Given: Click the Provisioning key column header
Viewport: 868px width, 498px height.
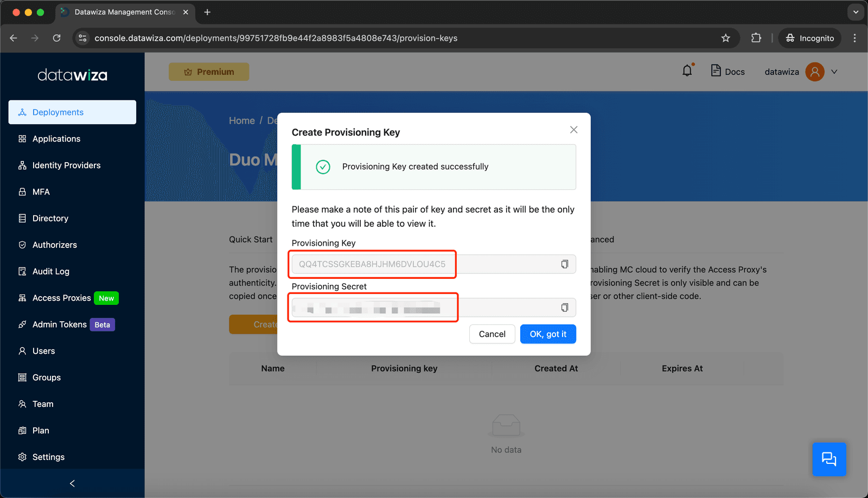Looking at the screenshot, I should pyautogui.click(x=404, y=368).
